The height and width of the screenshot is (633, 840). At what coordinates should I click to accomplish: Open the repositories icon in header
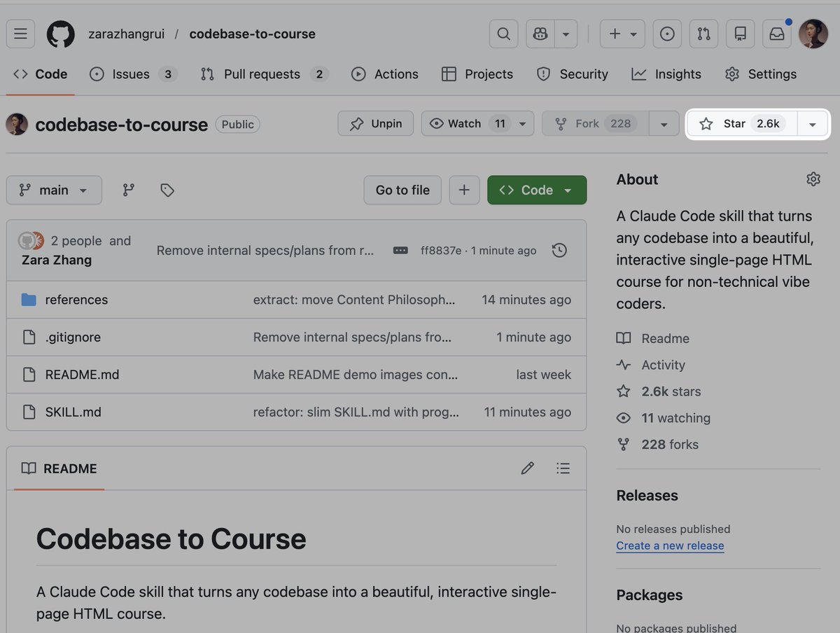[x=740, y=34]
